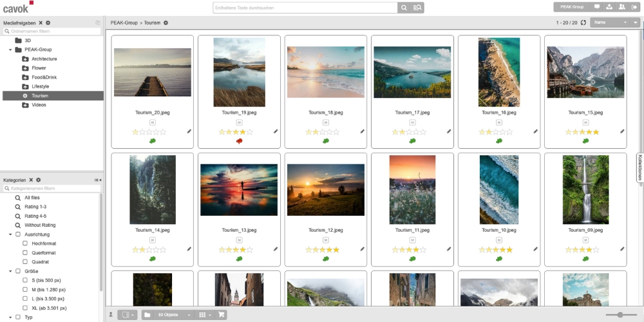Enable the Querformat checkbox

(x=25, y=252)
